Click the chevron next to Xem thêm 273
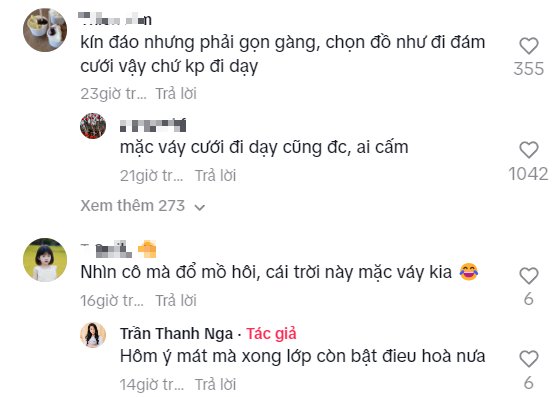The width and height of the screenshot is (559, 397). point(200,207)
